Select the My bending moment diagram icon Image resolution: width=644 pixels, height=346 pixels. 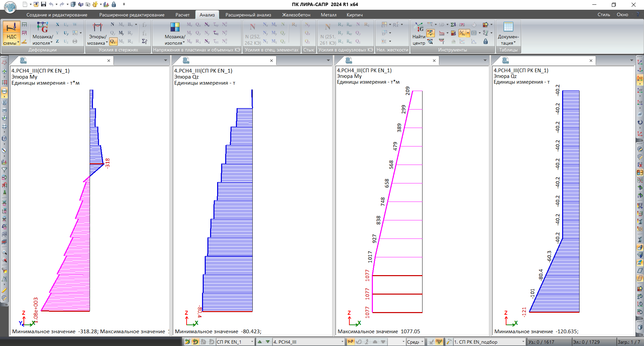click(x=121, y=33)
